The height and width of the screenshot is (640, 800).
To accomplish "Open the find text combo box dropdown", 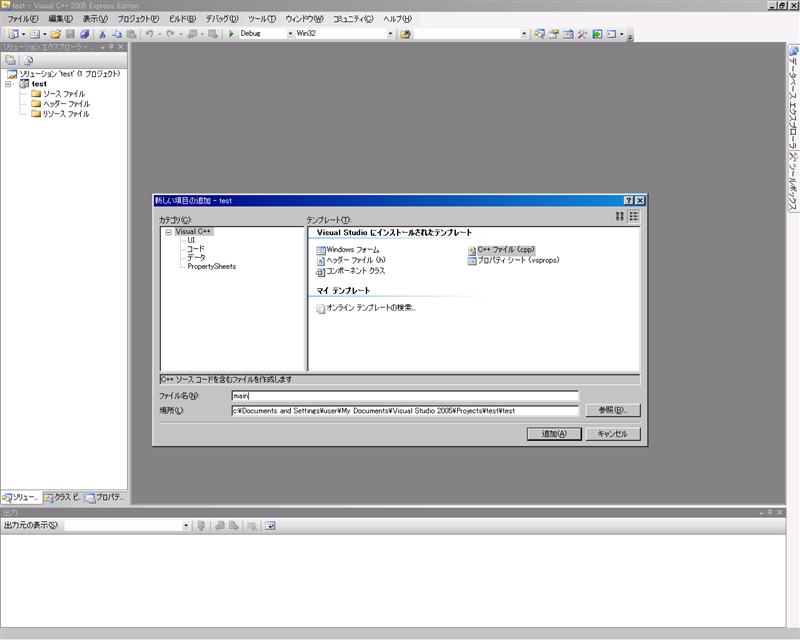I will (x=524, y=34).
